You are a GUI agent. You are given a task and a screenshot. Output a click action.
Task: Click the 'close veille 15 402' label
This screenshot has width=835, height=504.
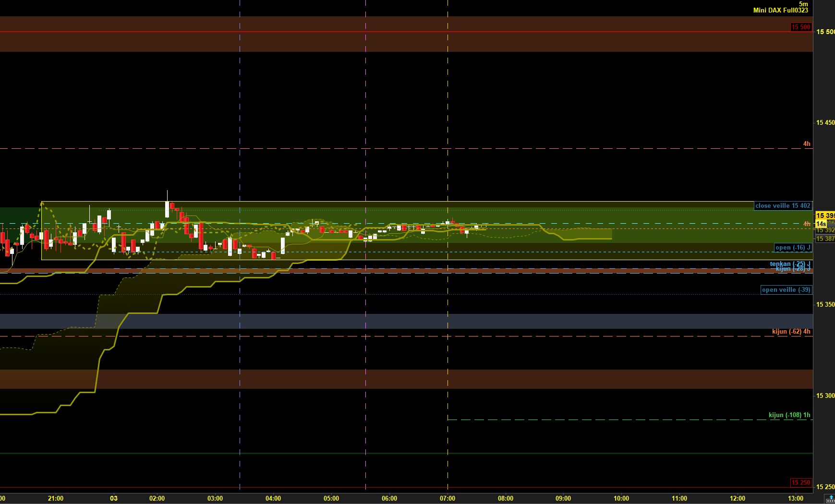click(x=783, y=206)
